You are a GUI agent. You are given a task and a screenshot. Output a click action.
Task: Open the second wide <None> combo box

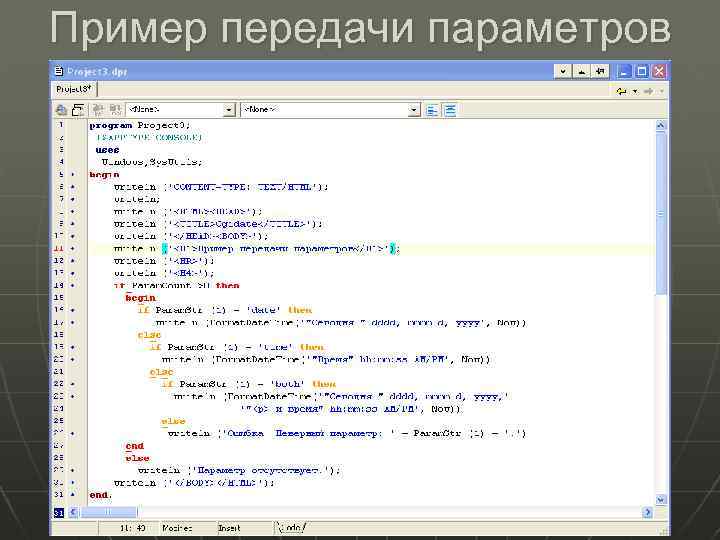(x=330, y=110)
